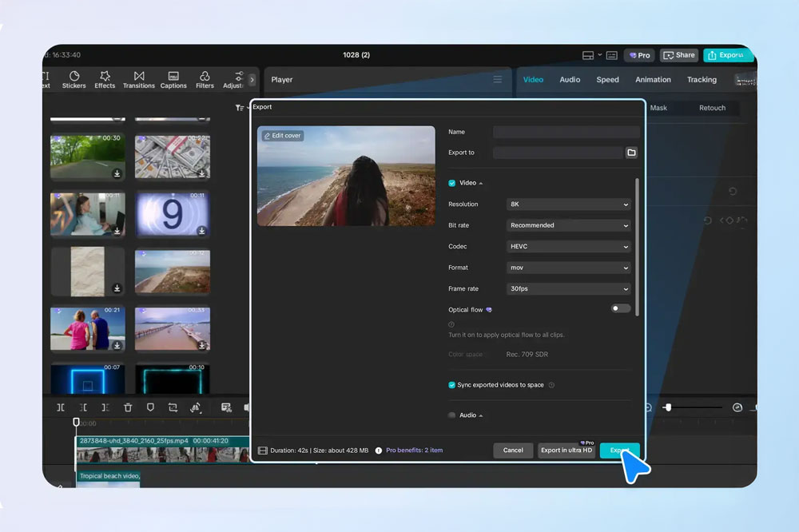
Task: Open the Effects panel
Action: coord(105,79)
